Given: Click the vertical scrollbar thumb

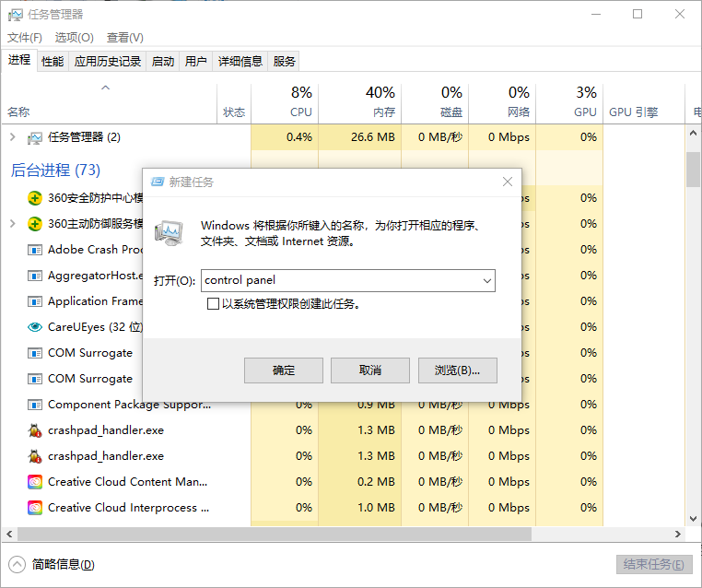Looking at the screenshot, I should click(693, 170).
